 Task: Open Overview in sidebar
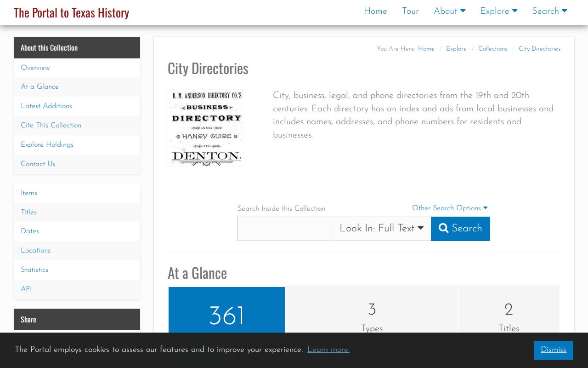77,68
